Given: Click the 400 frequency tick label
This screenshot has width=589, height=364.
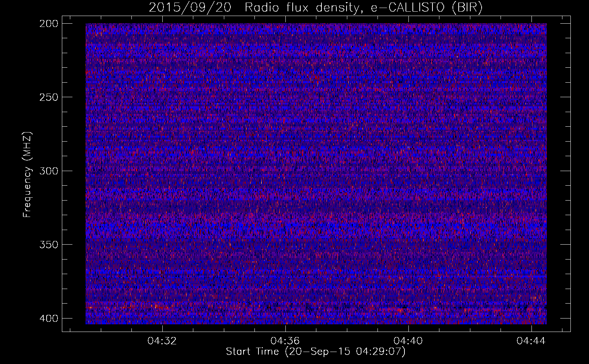Looking at the screenshot, I should 48,318.
